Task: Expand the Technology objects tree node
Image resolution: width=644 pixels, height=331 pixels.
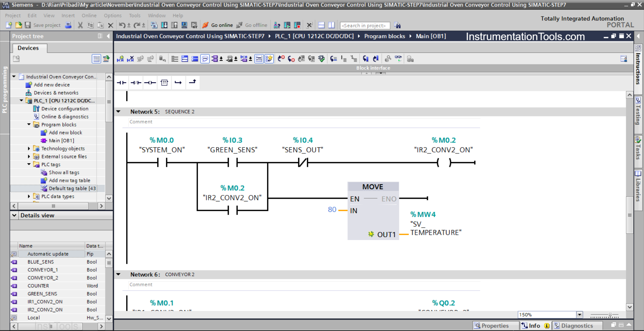Action: pos(29,148)
